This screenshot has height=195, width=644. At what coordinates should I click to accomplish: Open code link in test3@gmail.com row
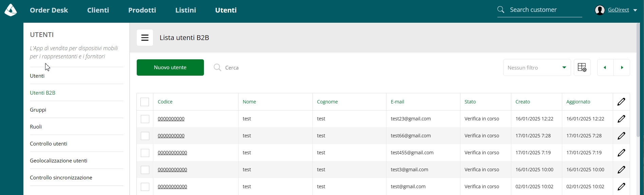[172, 170]
